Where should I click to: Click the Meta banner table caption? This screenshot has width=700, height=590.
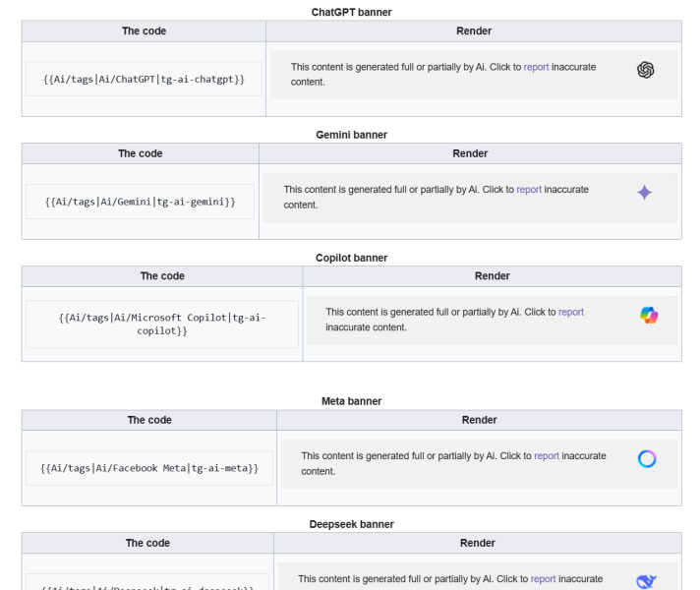pyautogui.click(x=351, y=401)
